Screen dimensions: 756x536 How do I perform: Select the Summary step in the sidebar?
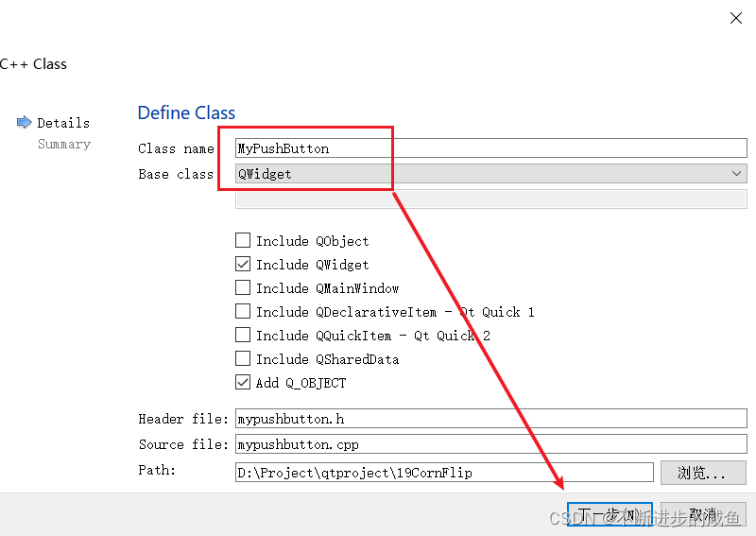tap(64, 145)
